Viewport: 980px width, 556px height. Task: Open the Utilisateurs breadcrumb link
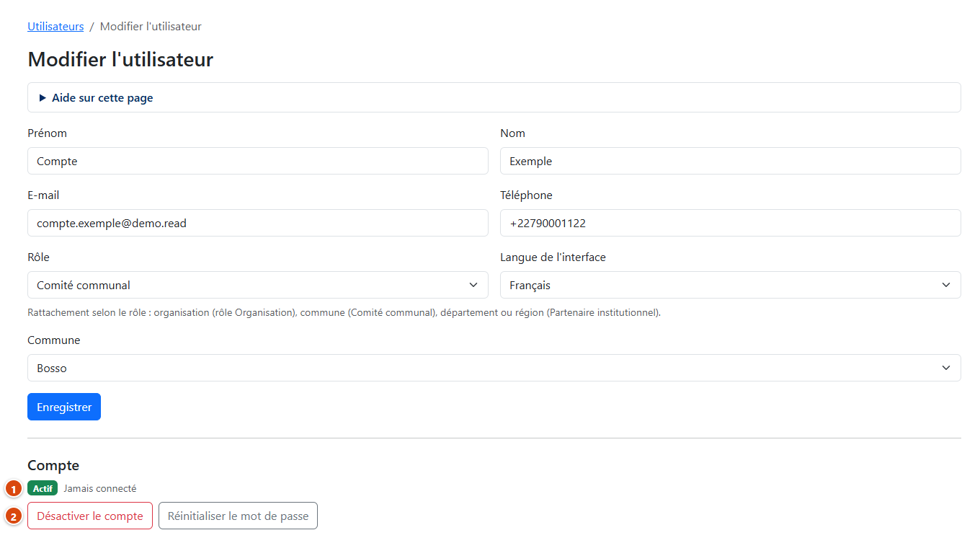click(x=55, y=27)
